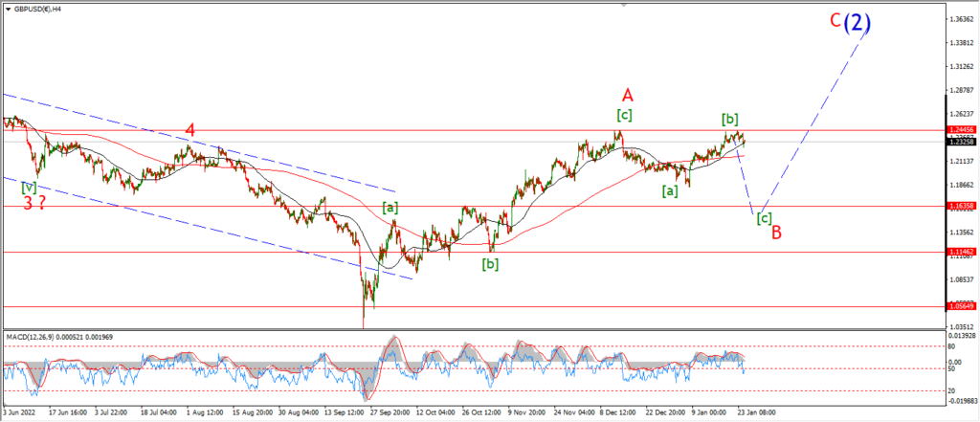Select the red '3 ?' wave label

[x=33, y=203]
